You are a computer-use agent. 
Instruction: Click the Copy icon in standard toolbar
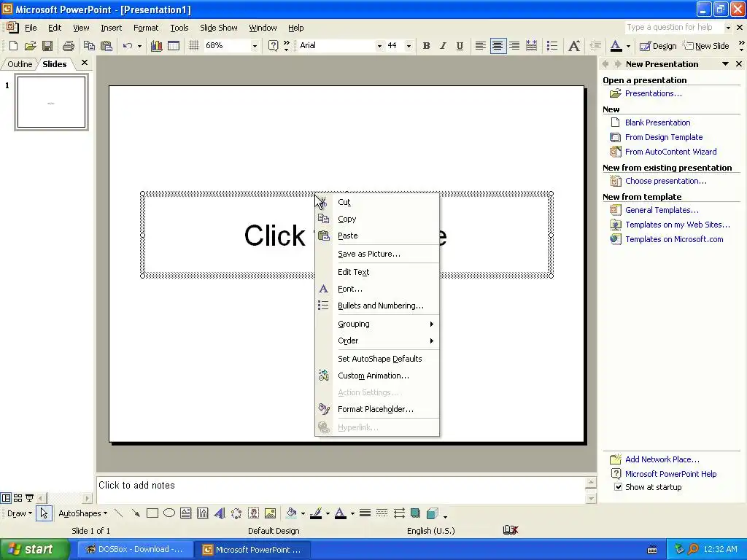[x=89, y=46]
